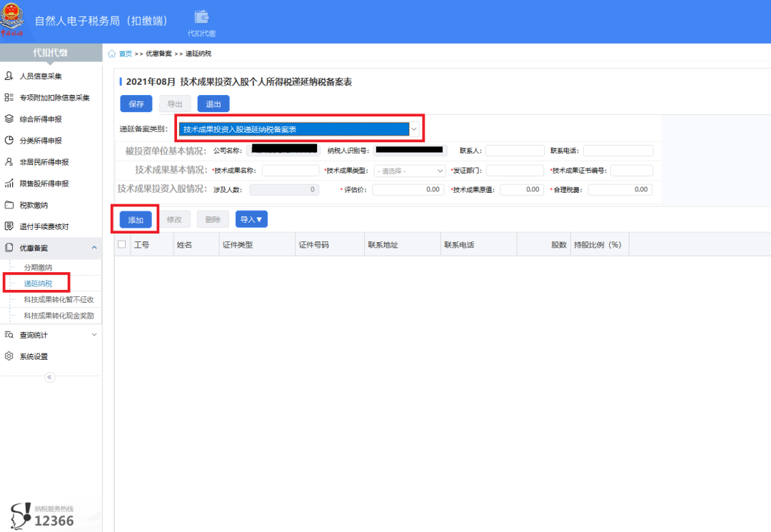Screen dimensions: 771x532
Task: Open the 导入 dropdown button
Action: [x=251, y=219]
